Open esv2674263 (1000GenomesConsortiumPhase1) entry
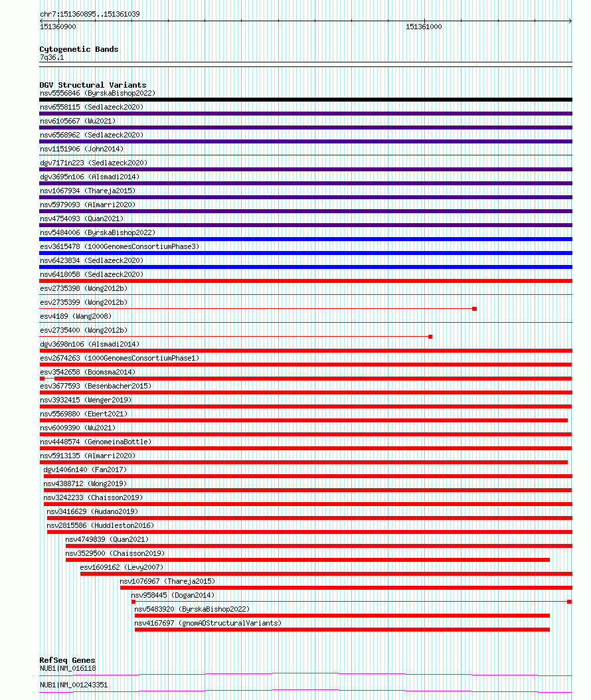Screen dimensions: 591x700 point(120,358)
